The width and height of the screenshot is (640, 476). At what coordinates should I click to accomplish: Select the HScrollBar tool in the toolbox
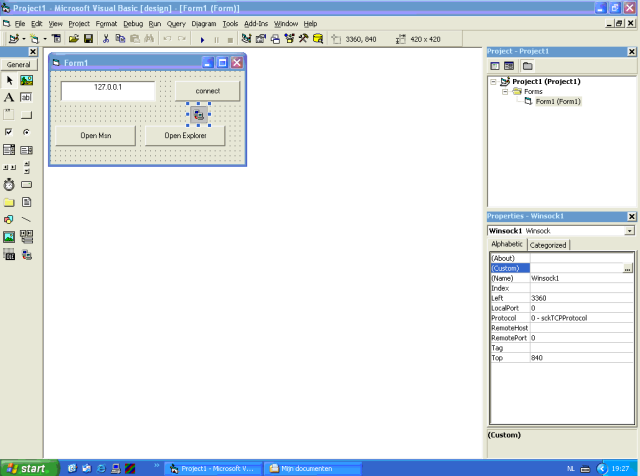tap(9, 167)
